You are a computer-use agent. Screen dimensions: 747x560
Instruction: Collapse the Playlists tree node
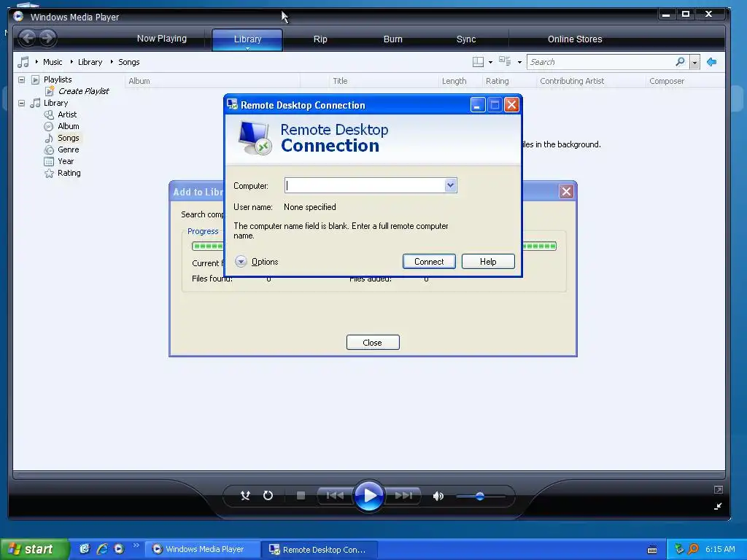click(21, 79)
